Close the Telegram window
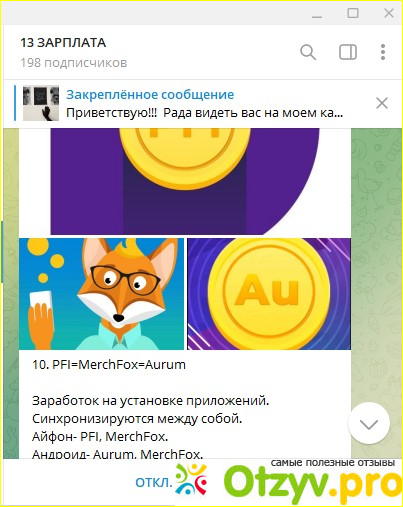403x507 pixels. coord(389,13)
